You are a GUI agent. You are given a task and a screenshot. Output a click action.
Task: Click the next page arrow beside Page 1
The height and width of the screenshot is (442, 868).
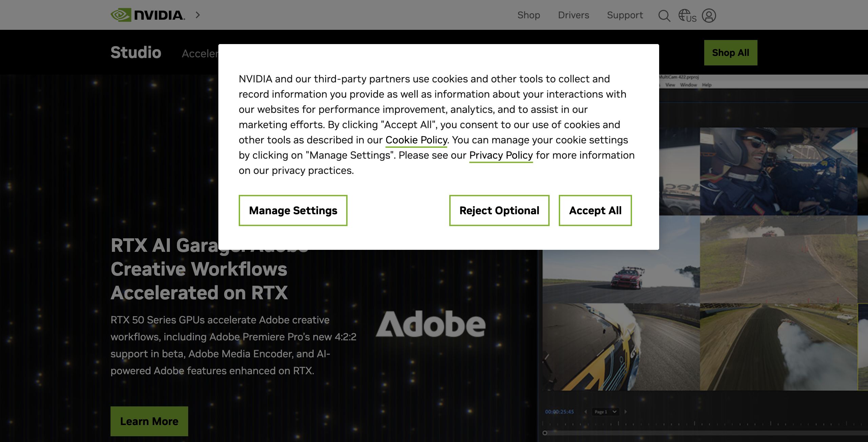tap(626, 412)
